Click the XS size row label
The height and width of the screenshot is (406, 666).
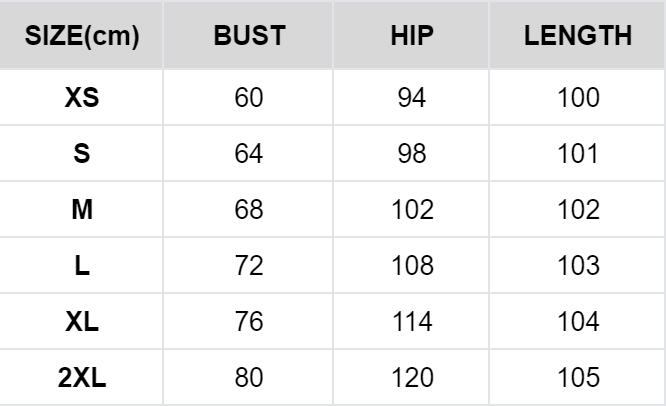click(x=82, y=98)
